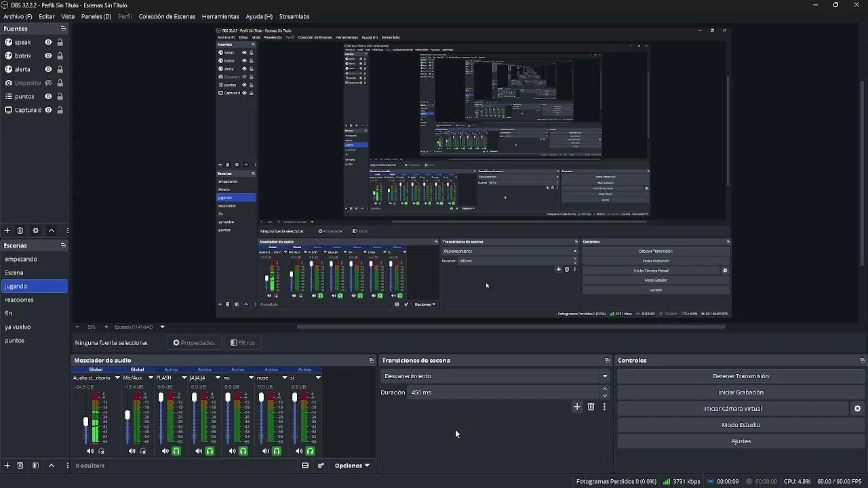The height and width of the screenshot is (488, 868).
Task: Show the hidden Dispositiv source
Action: coord(48,83)
